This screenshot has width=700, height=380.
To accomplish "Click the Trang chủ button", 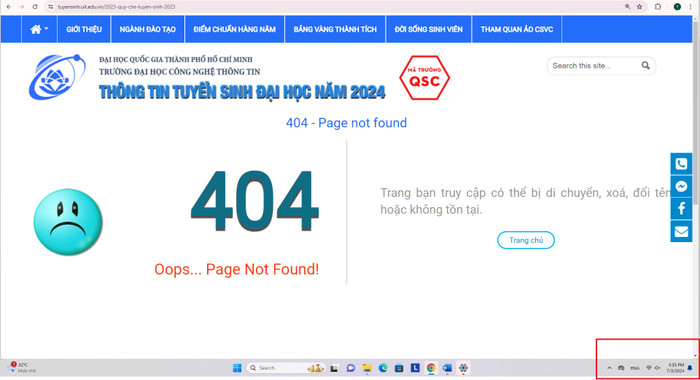I will coord(526,240).
